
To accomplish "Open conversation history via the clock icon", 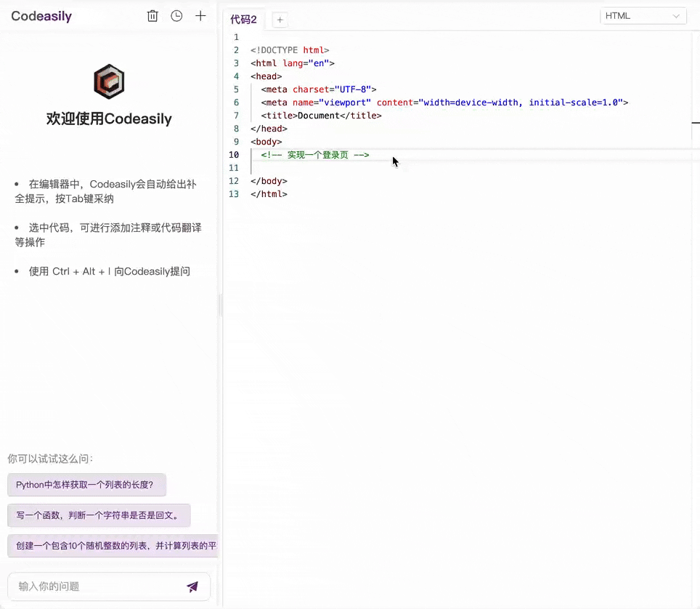I will click(x=176, y=15).
